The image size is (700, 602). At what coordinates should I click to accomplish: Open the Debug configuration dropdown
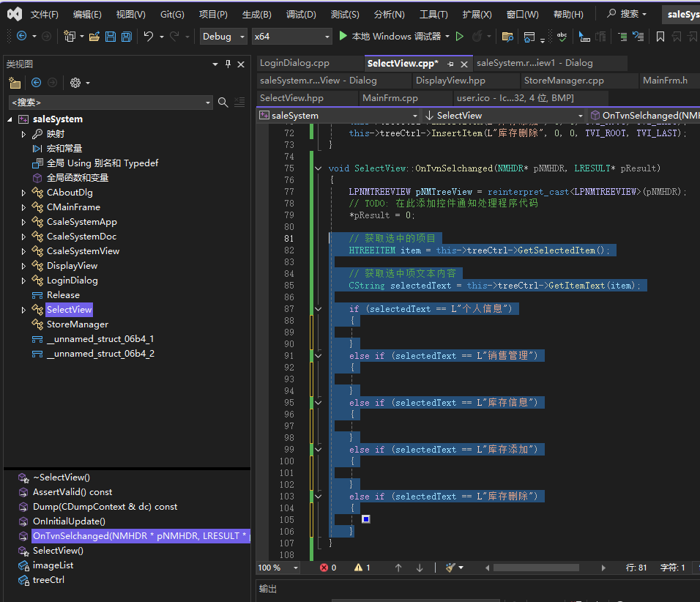(x=226, y=37)
